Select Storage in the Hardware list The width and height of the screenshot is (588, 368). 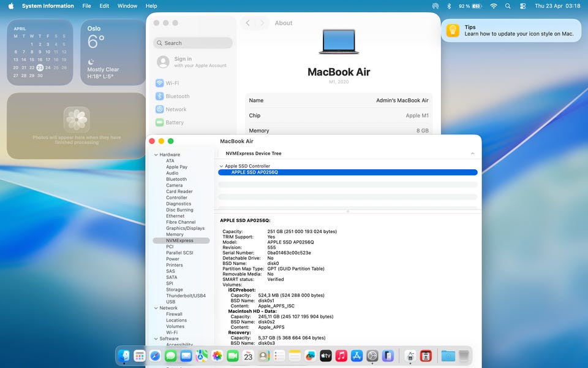pyautogui.click(x=175, y=289)
